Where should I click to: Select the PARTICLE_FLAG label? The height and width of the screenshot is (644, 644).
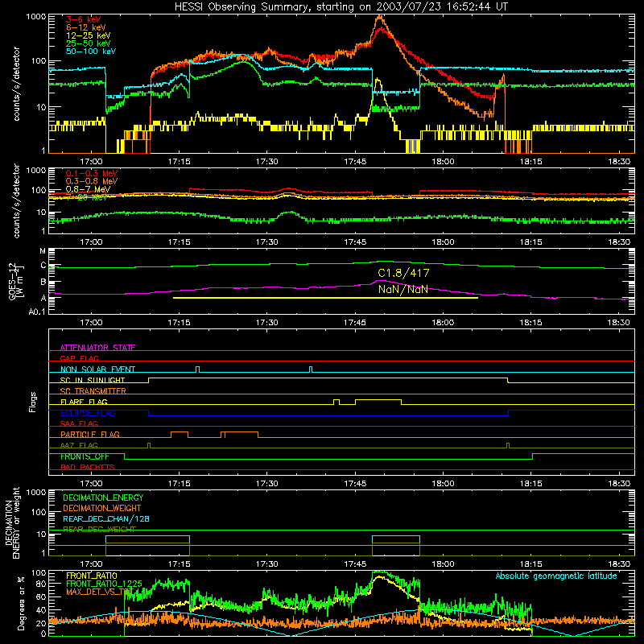90,434
